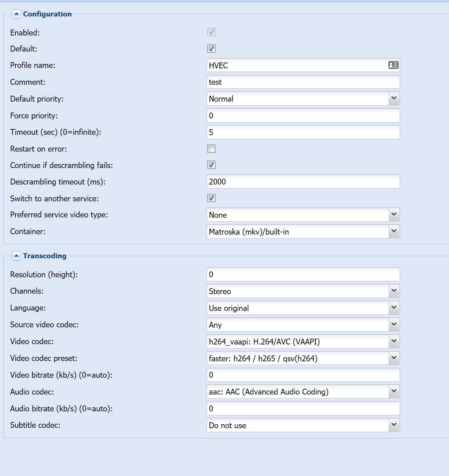
Task: Open the Channels dropdown arrow
Action: pos(394,291)
